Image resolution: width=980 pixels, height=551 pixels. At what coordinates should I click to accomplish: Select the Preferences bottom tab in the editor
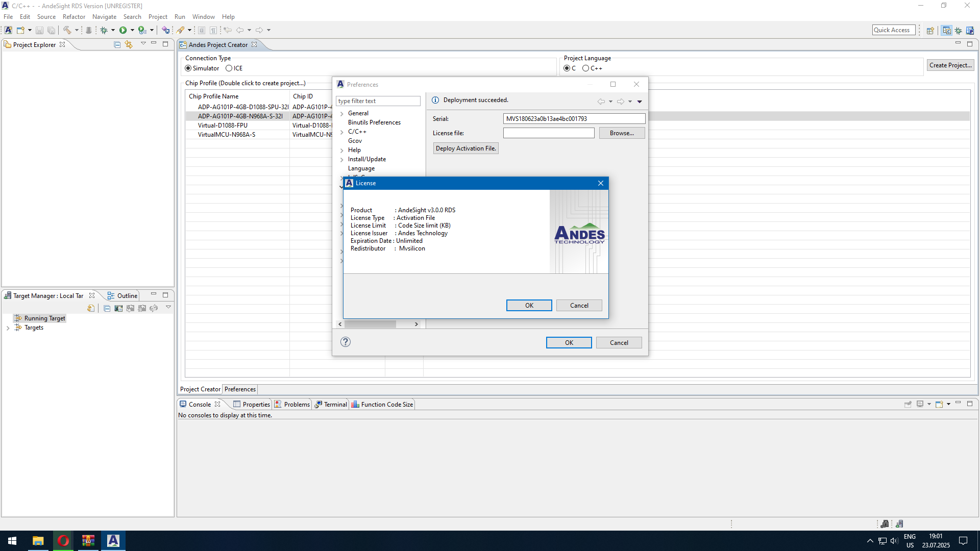pyautogui.click(x=240, y=389)
